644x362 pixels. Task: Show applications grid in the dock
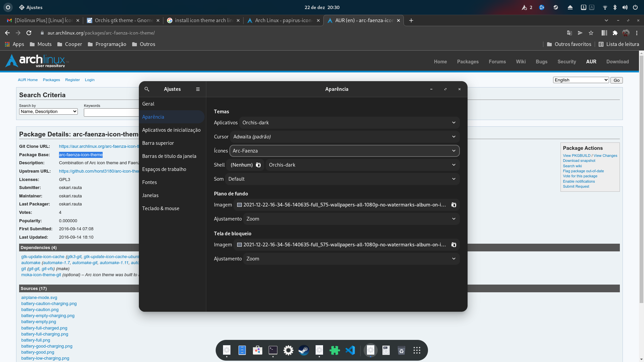[x=417, y=350]
